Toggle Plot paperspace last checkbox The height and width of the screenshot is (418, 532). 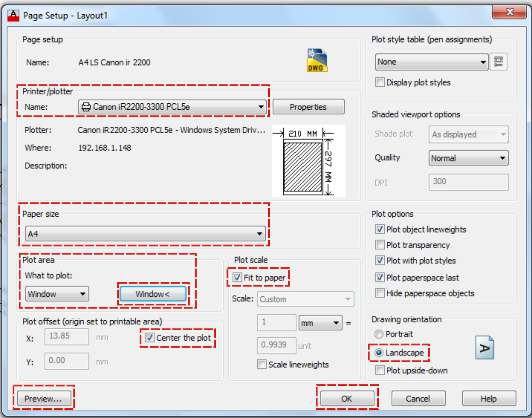point(380,277)
